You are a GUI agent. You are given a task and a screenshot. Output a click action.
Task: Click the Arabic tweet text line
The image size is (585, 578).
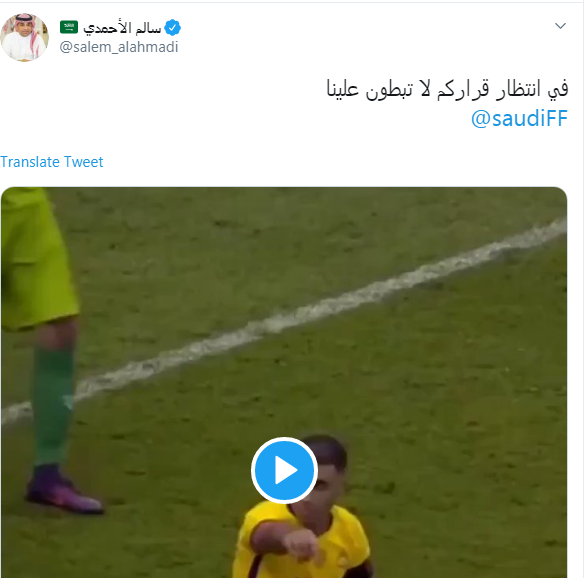(x=447, y=88)
